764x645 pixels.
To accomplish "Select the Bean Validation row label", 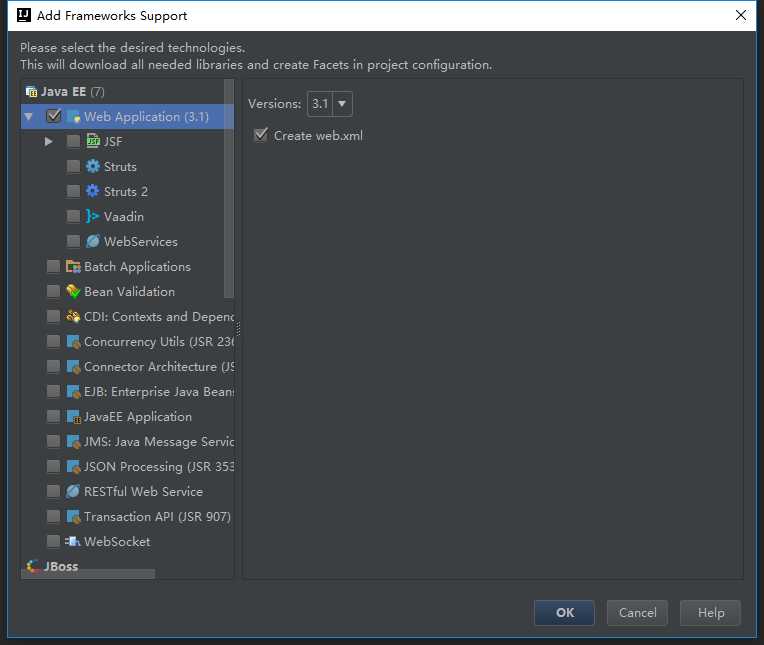I will click(x=129, y=292).
